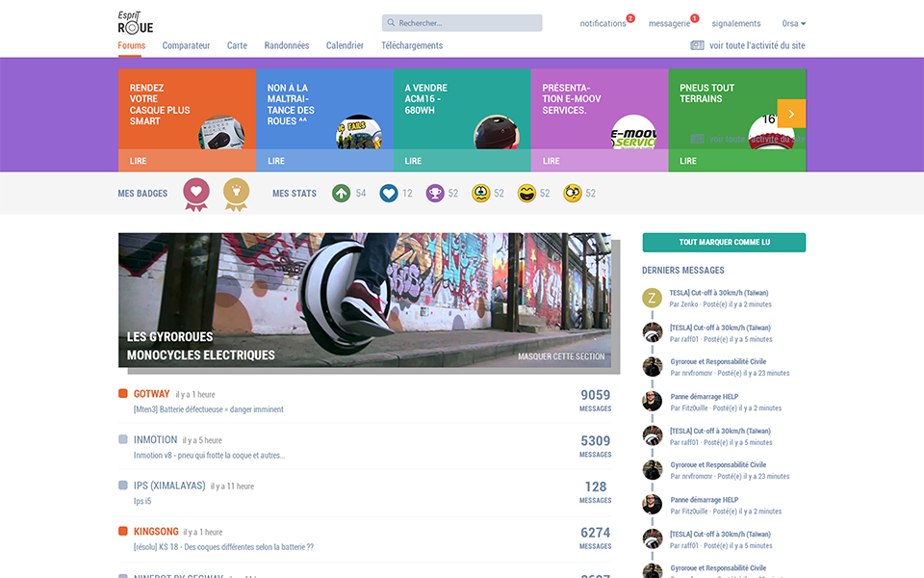
Task: Click the gold lightbulb badge
Action: (237, 194)
